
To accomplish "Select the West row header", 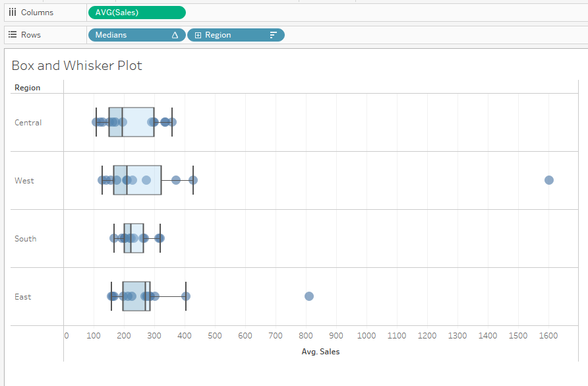I will click(24, 181).
